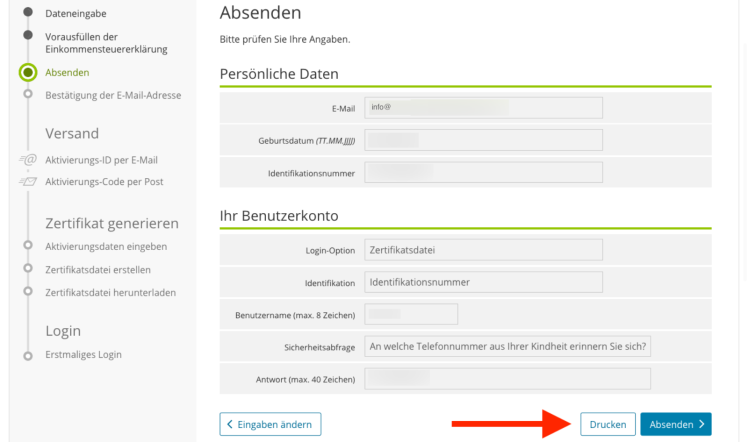Screen dimensions: 748x442
Task: Click the Identifikationsnummer field under Persönliche Daten
Action: click(x=484, y=173)
